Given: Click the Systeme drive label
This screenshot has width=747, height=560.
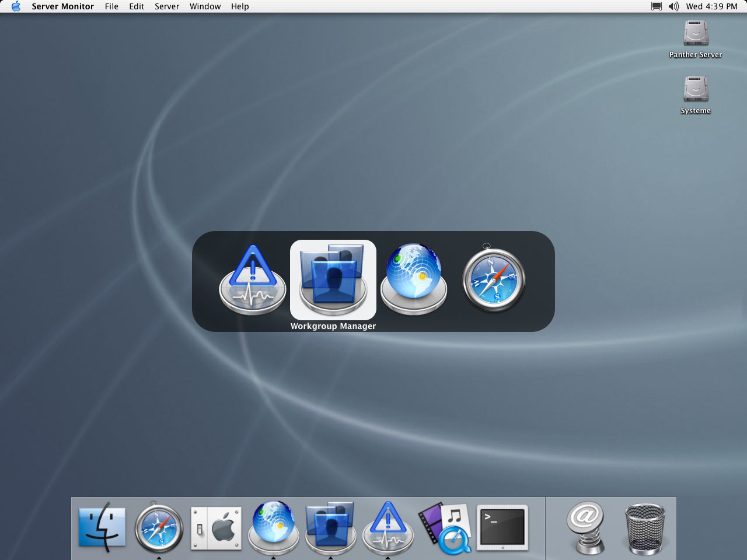Looking at the screenshot, I should point(696,111).
